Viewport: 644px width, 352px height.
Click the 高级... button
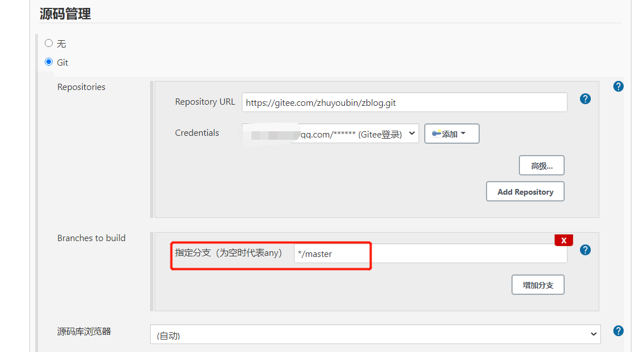pyautogui.click(x=541, y=165)
